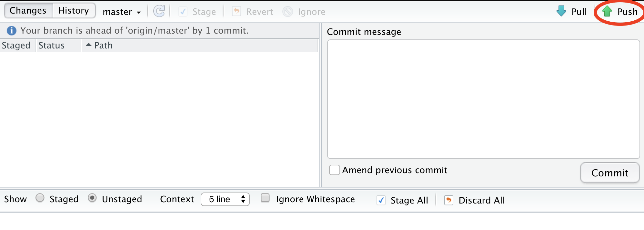Click the Discard All icon

(x=449, y=200)
